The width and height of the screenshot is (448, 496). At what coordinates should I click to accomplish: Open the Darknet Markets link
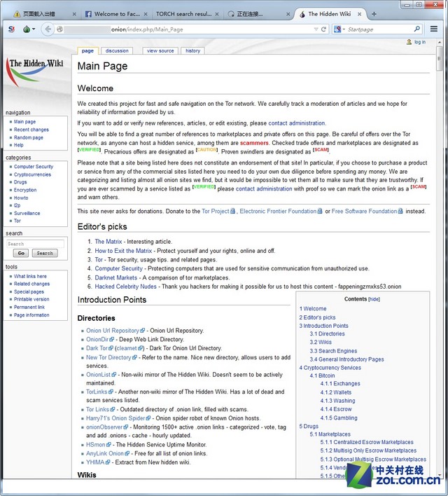pos(116,277)
